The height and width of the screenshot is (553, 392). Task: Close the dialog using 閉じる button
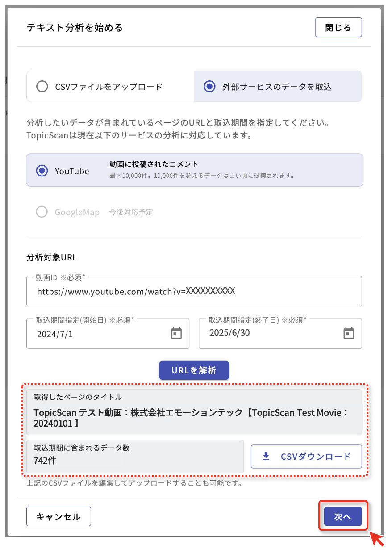pos(338,28)
